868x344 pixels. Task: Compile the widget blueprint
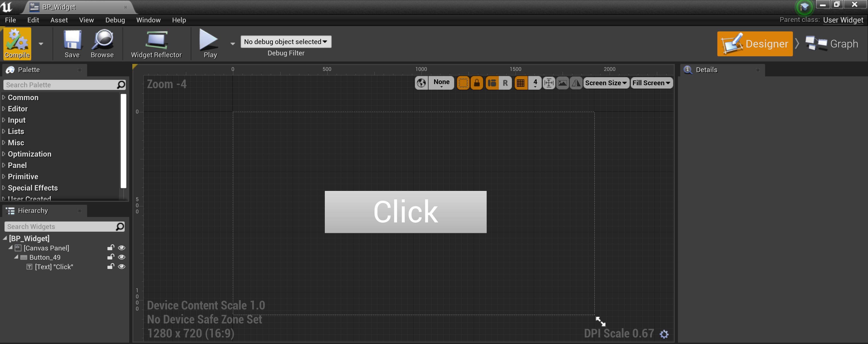17,44
